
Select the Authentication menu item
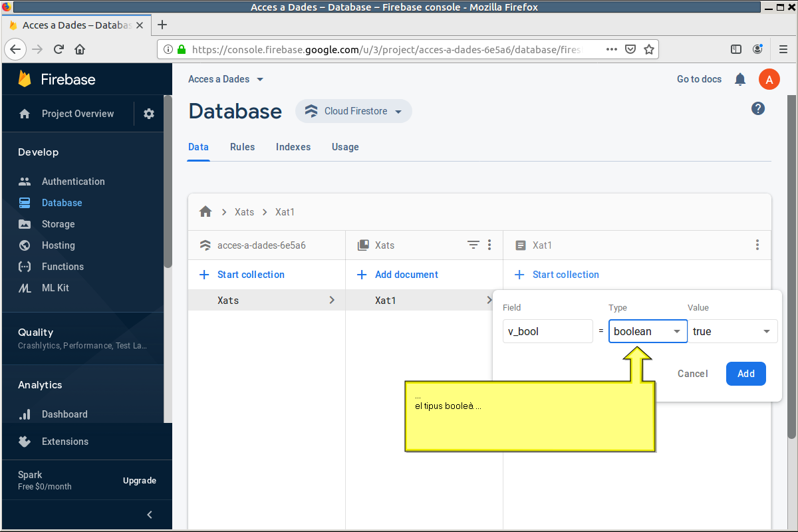(x=73, y=182)
